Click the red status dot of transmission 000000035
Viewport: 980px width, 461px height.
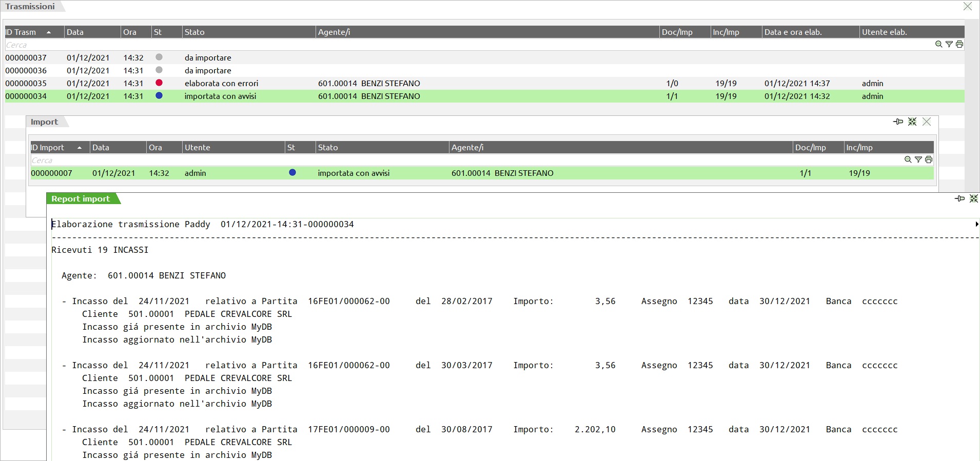[x=159, y=83]
